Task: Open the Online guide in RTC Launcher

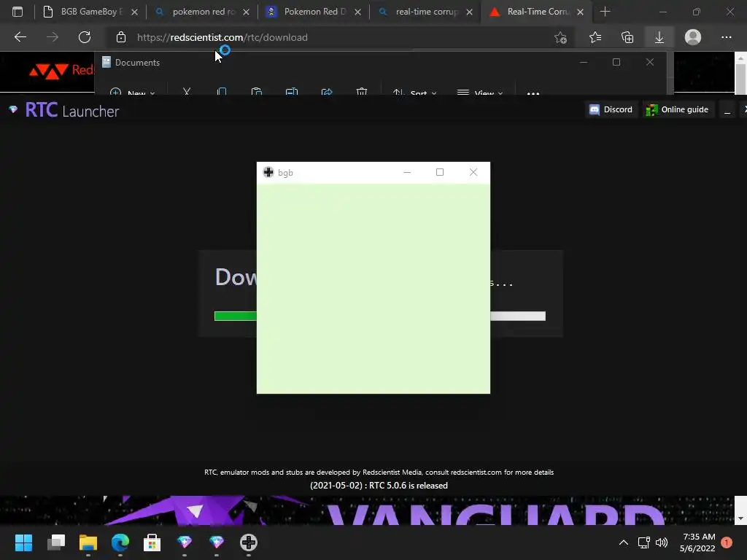Action: pos(678,109)
